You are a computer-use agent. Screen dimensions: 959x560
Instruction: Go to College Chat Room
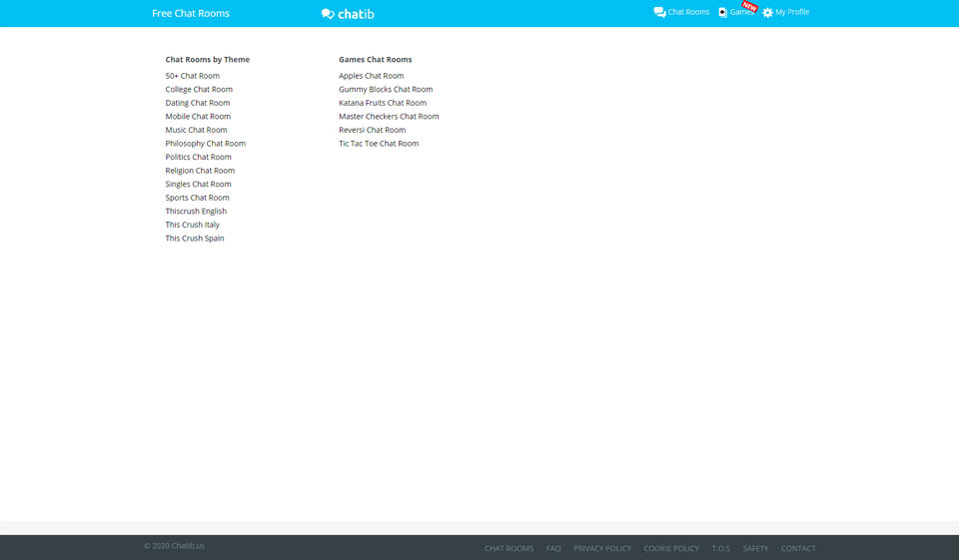199,90
